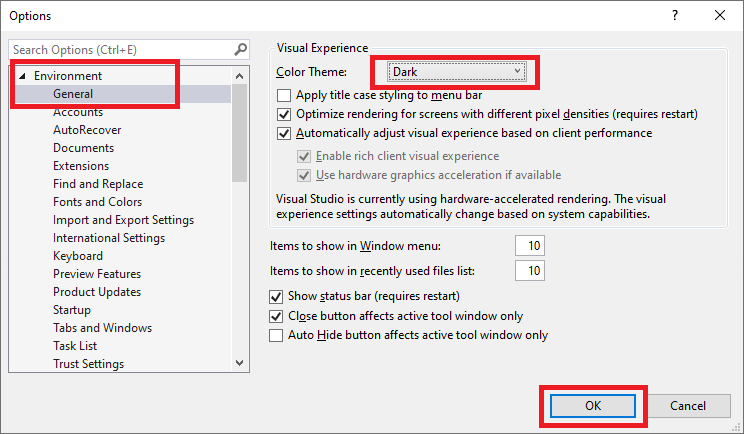This screenshot has width=744, height=434.
Task: Confirm changes with the OK button
Action: click(x=593, y=406)
